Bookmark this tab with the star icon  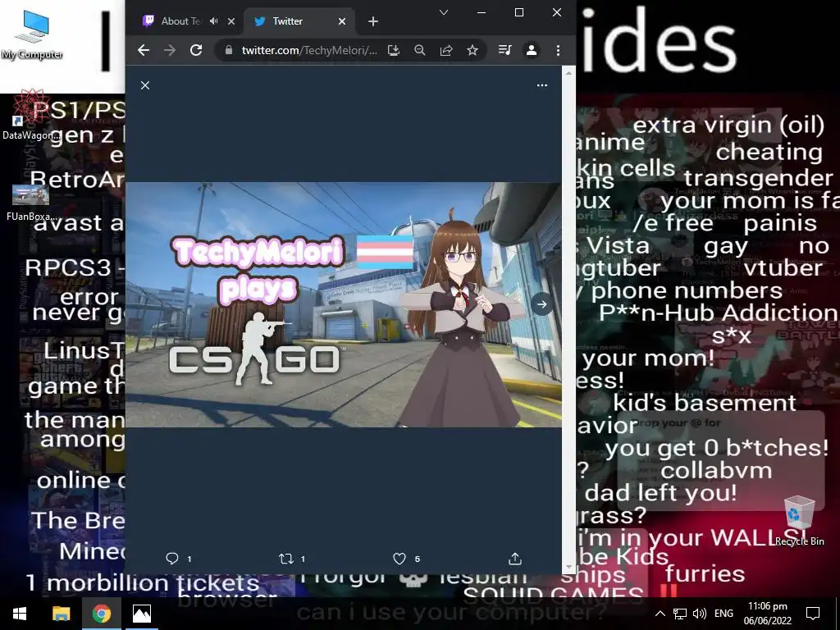pyautogui.click(x=472, y=50)
